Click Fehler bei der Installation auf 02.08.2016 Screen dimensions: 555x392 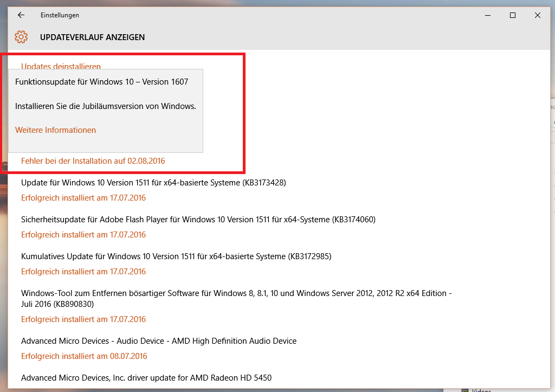[93, 161]
